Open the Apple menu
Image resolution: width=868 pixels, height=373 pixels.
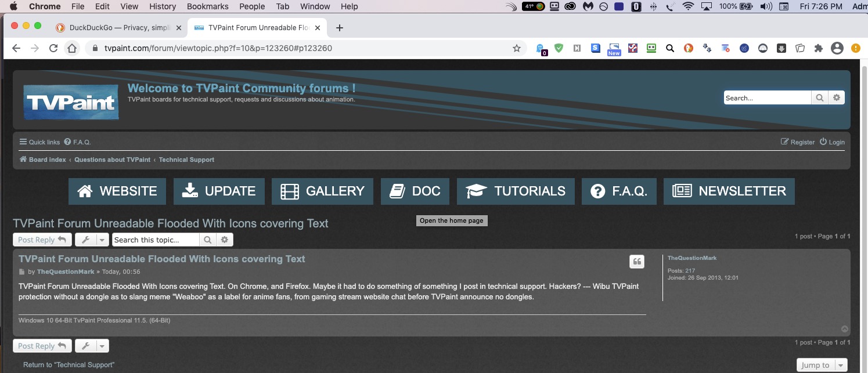point(13,6)
